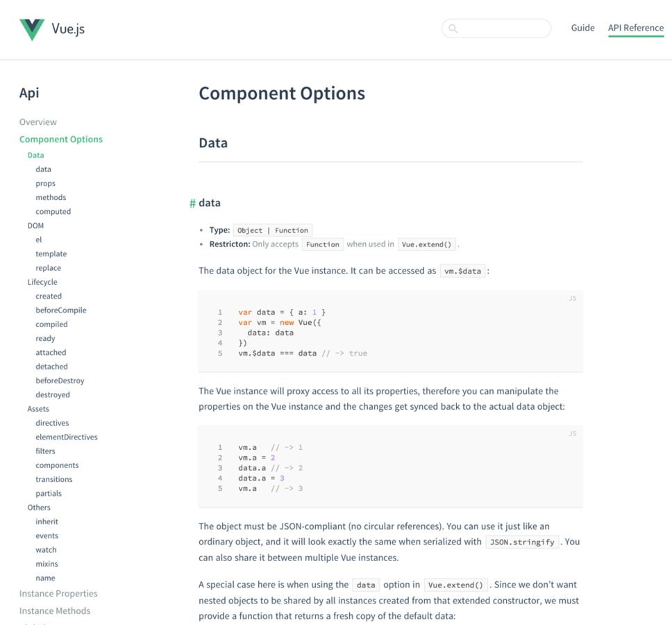This screenshot has height=625, width=672.
Task: Click the 'vm.a = 2' code line
Action: 257,458
